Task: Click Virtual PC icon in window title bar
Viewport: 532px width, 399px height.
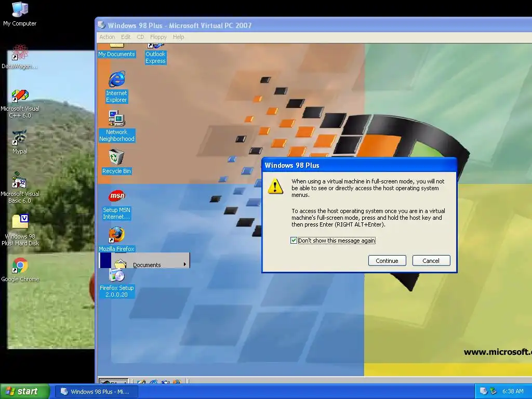Action: [101, 25]
